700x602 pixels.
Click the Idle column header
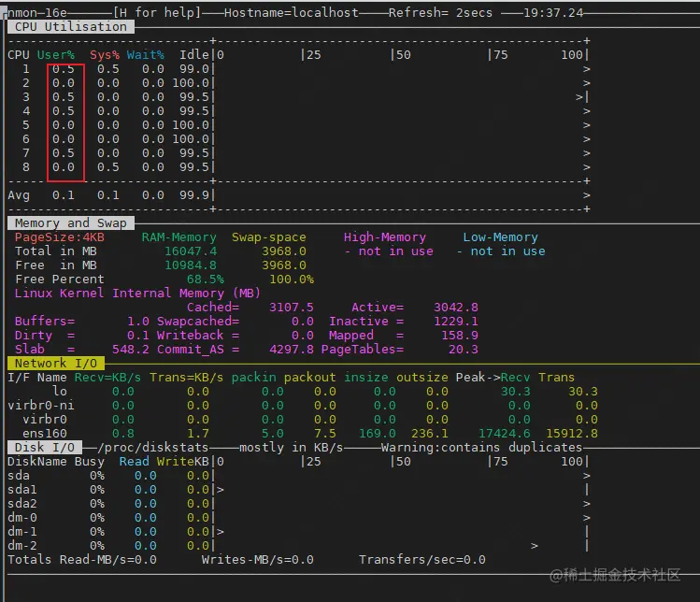pos(194,54)
